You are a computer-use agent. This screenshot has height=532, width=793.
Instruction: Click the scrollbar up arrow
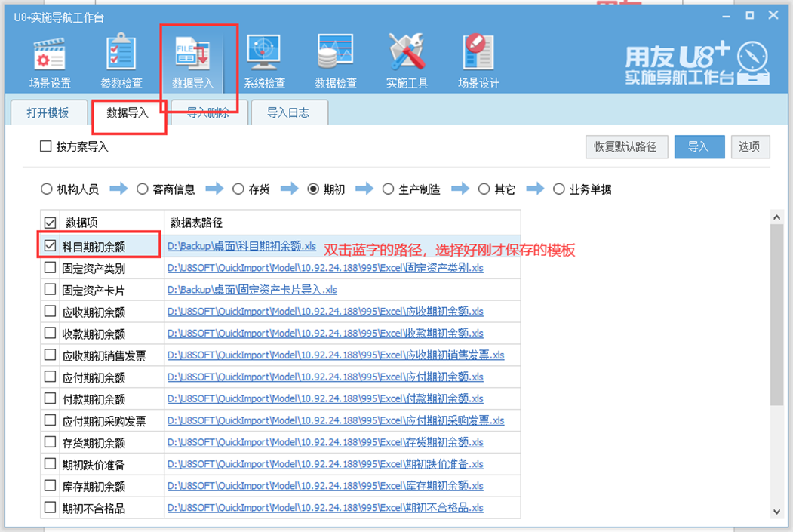point(777,217)
